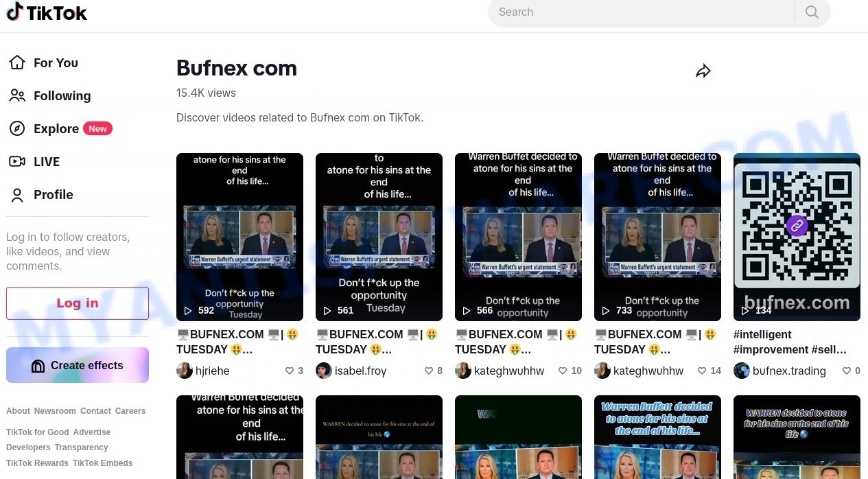Click hjriehe's profile avatar

pyautogui.click(x=184, y=371)
